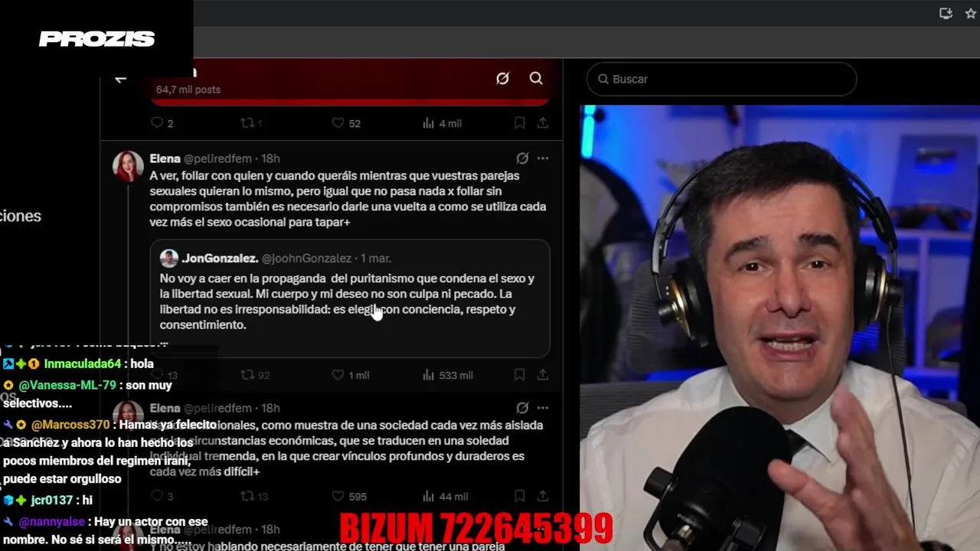
Task: Open quoted tweet text 'No voy a caer'
Action: pyautogui.click(x=347, y=302)
